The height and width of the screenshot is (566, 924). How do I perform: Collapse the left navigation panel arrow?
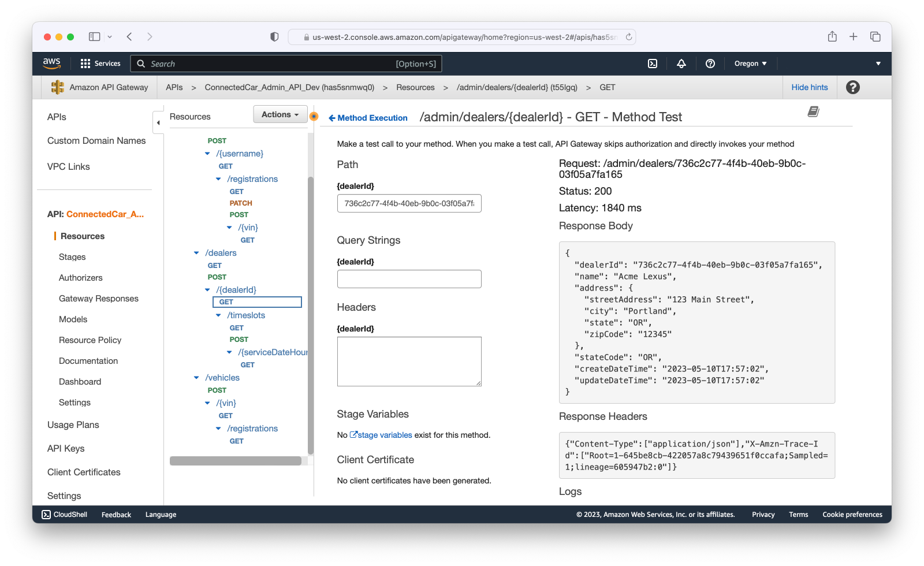click(x=158, y=122)
